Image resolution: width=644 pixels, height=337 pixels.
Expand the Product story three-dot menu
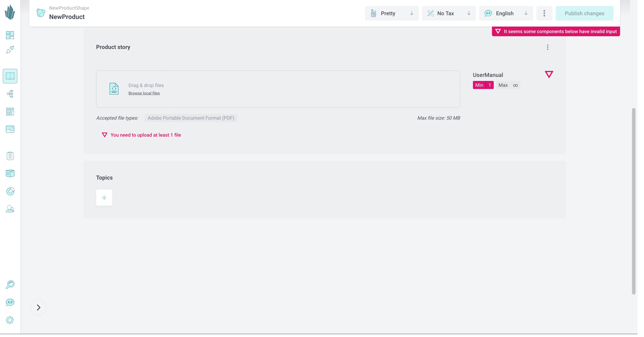(548, 47)
